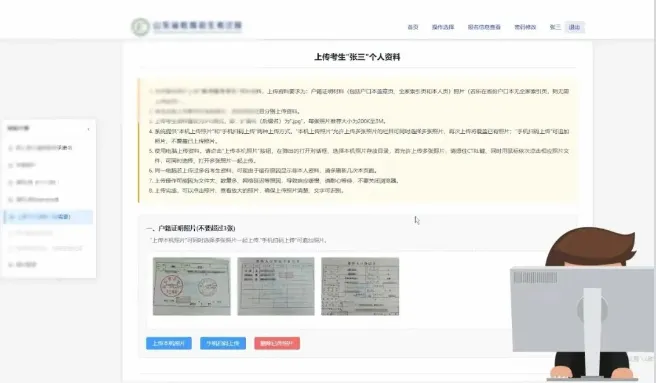
Task: Collapse the left steps panel via its arrow
Action: (x=88, y=129)
